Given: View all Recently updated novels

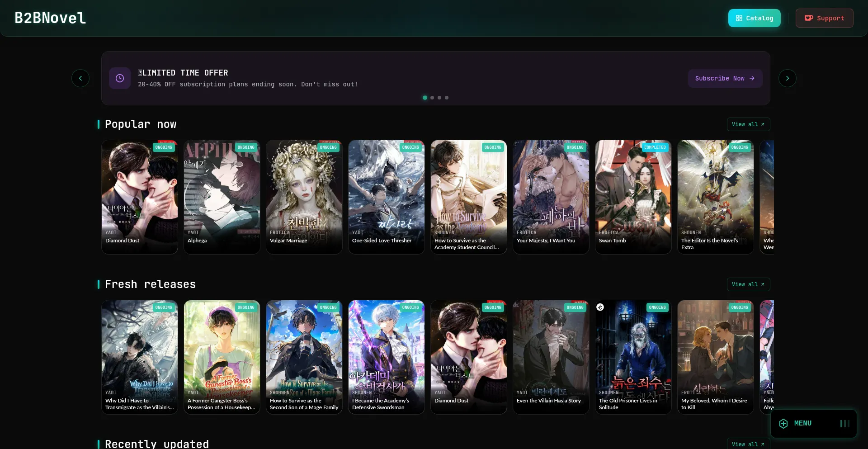Looking at the screenshot, I should point(748,444).
